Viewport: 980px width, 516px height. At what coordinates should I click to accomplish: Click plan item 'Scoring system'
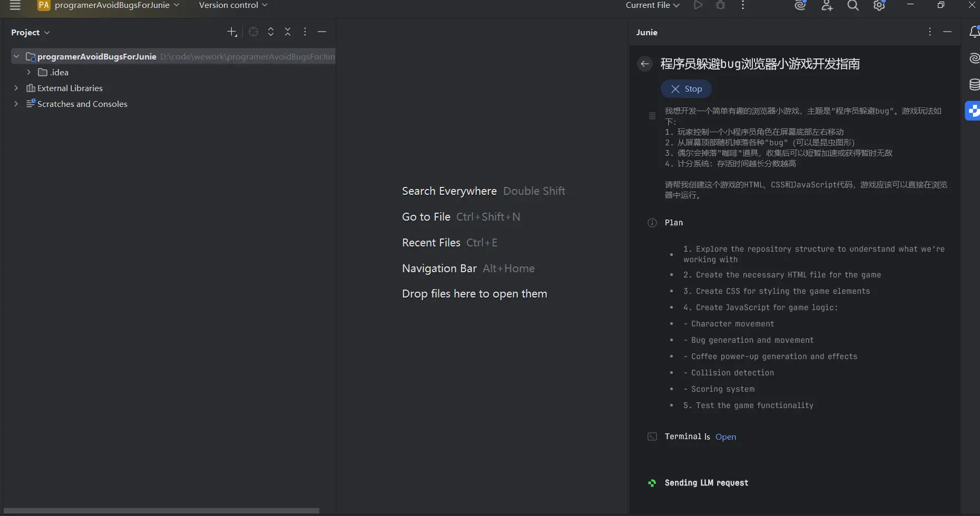[x=719, y=389]
